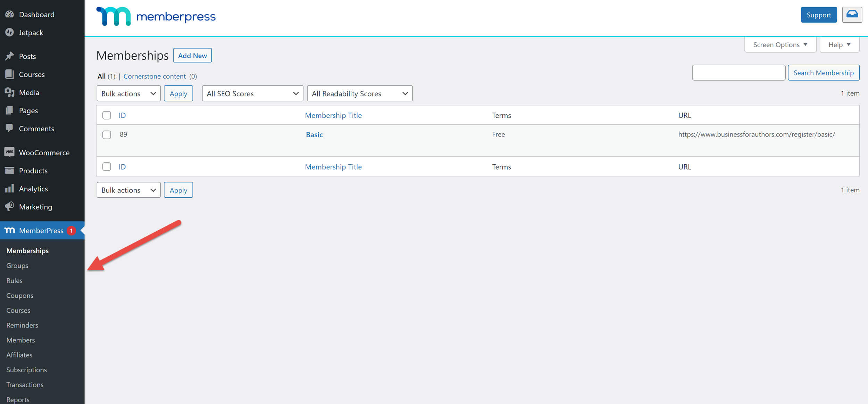Click the Analytics bar chart icon
Image resolution: width=868 pixels, height=404 pixels.
[x=9, y=188]
